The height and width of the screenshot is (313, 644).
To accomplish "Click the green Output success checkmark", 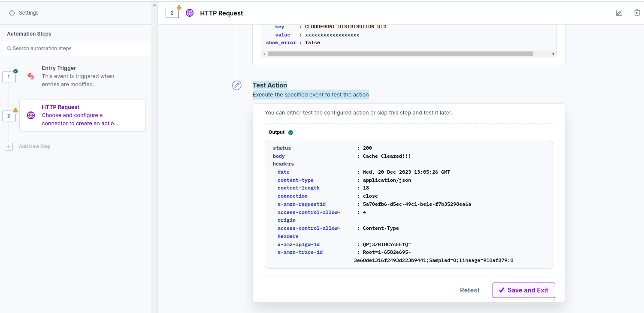I will pyautogui.click(x=290, y=132).
